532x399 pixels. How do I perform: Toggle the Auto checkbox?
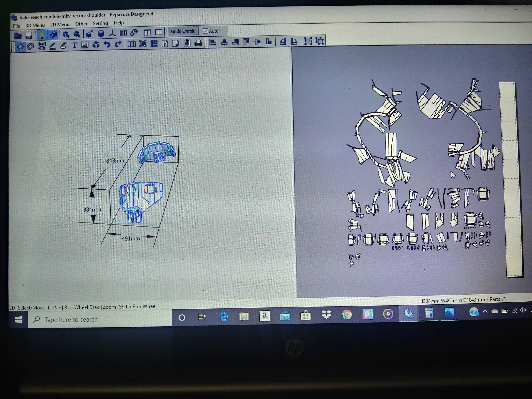[205, 31]
